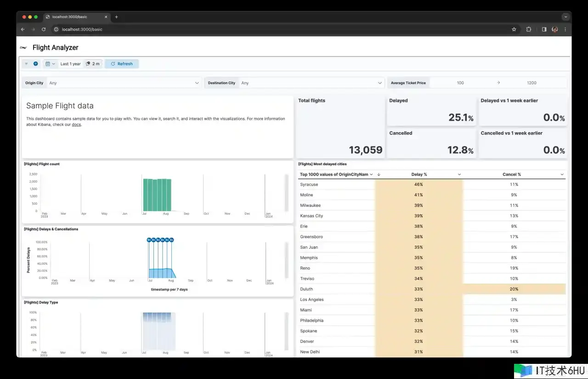The width and height of the screenshot is (588, 379).
Task: Bookmark this page with the star icon
Action: tap(514, 29)
